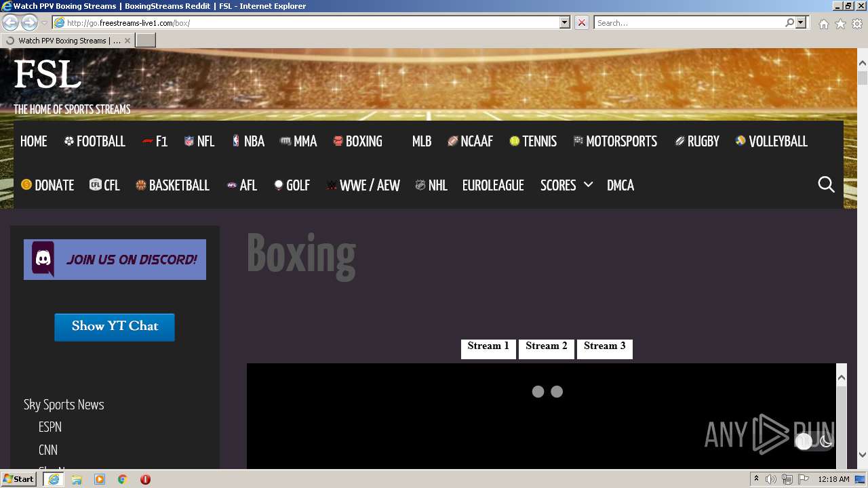Open Internet Explorer from the taskbar
Image resolution: width=868 pixels, height=488 pixels.
tap(54, 479)
